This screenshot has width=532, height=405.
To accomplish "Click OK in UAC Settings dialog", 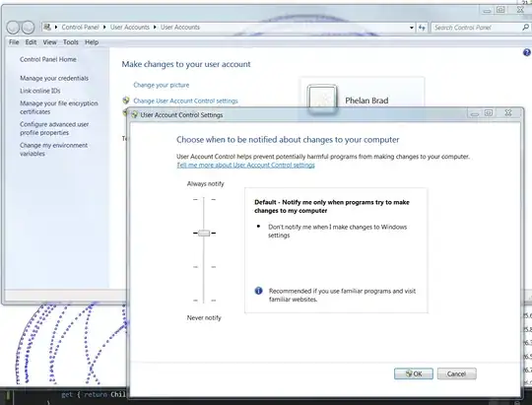I will click(414, 373).
